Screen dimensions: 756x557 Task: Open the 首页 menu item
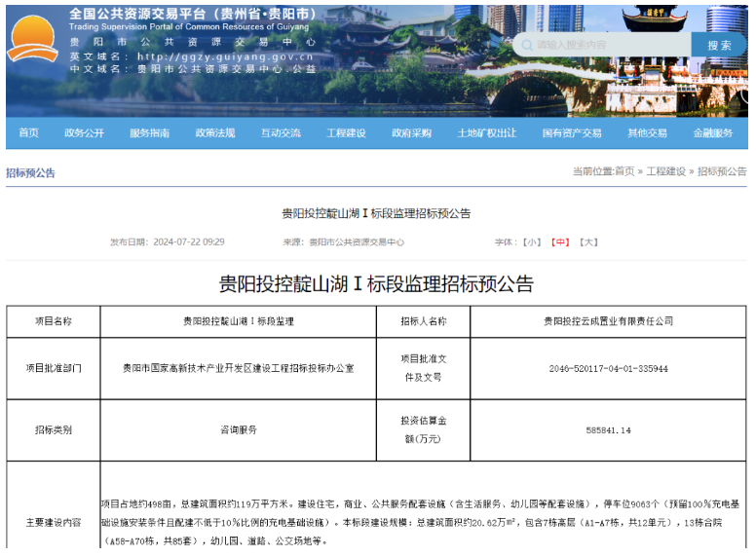click(x=29, y=133)
